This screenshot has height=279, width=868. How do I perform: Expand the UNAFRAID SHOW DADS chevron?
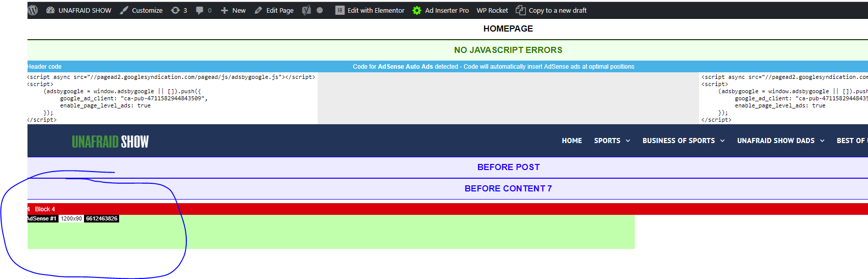(x=822, y=141)
